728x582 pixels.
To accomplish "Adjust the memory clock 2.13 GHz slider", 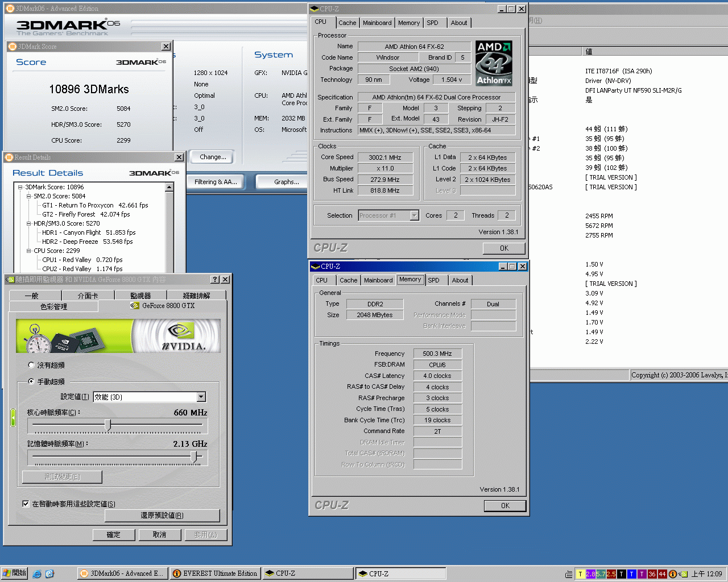I will click(x=195, y=456).
